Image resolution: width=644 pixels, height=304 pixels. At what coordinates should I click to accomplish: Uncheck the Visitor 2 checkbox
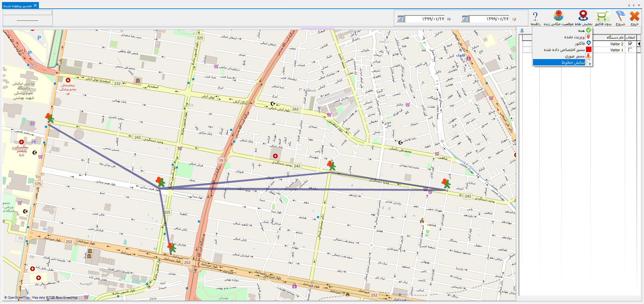[630, 44]
